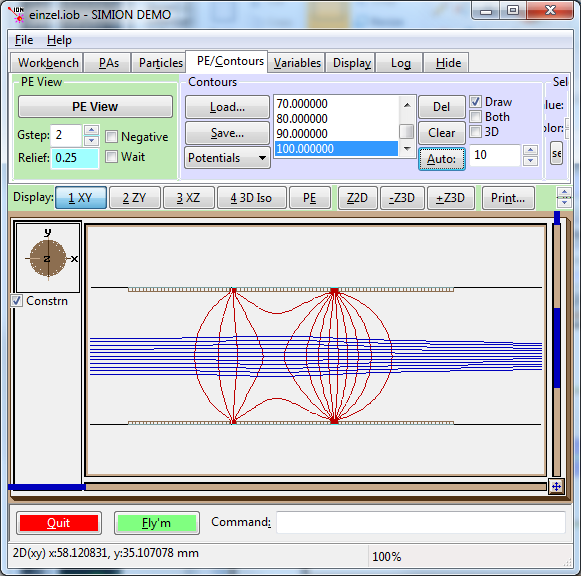Click the pan/move icon at view corner
This screenshot has height=576, width=581.
pos(556,486)
